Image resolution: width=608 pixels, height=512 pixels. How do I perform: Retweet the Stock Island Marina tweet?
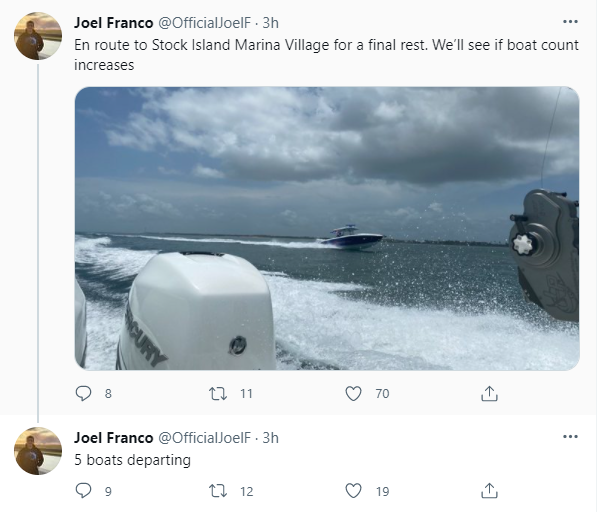point(217,394)
